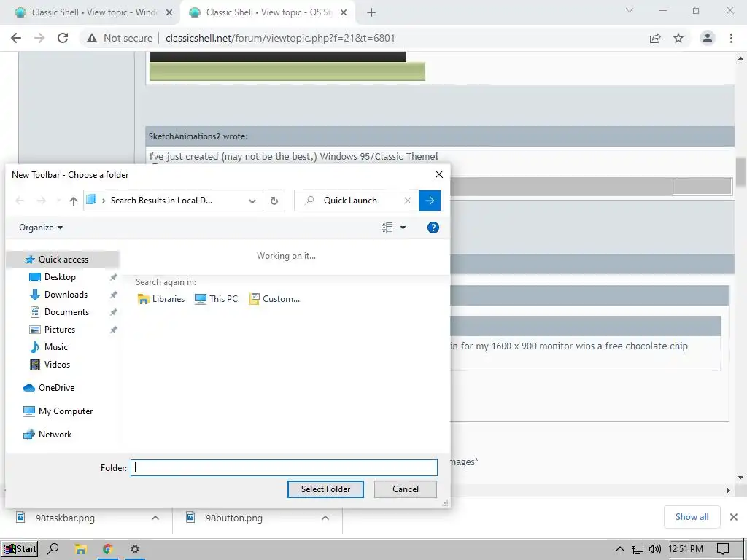Click the page vertical scrollbar thumb
The image size is (747, 560).
(740, 172)
